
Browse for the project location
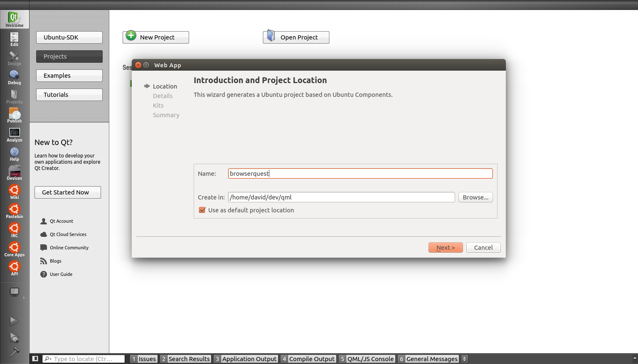[475, 197]
